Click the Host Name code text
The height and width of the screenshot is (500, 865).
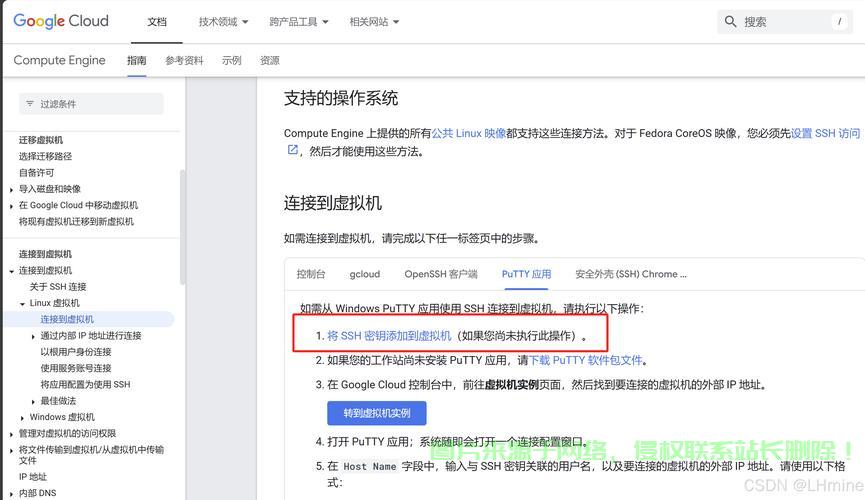[x=370, y=467]
